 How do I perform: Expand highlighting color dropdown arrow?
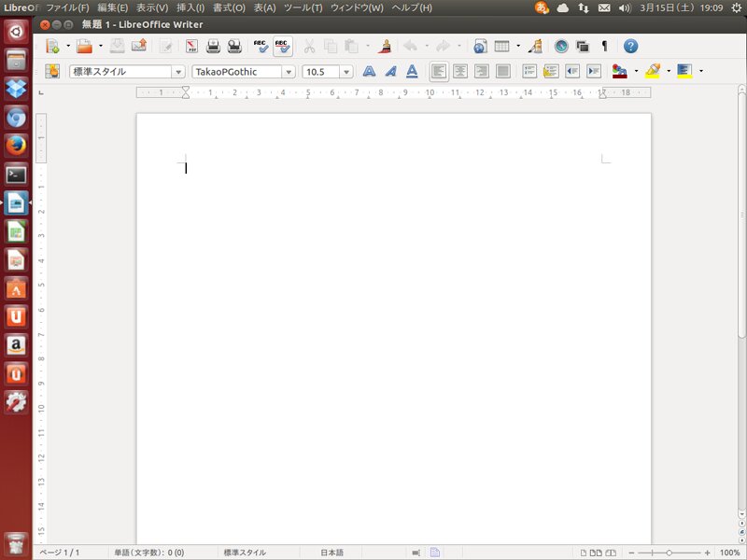coord(669,72)
